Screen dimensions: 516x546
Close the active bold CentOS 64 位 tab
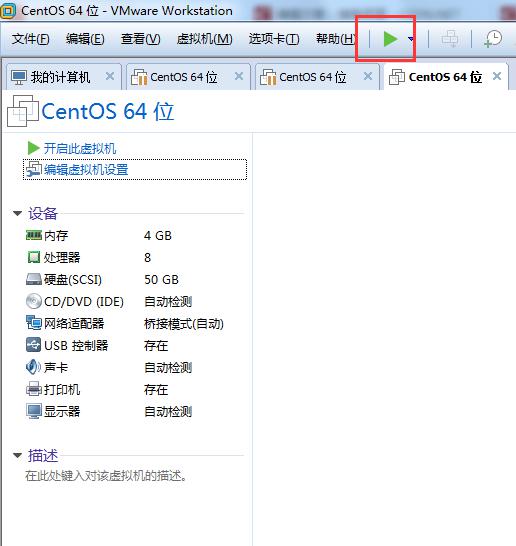tap(497, 76)
